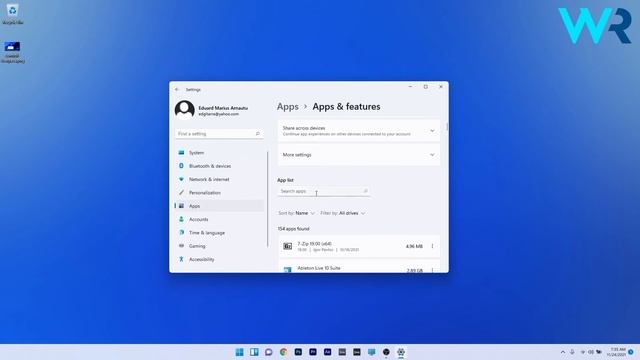Show hidden system tray icons
This screenshot has width=640, height=360.
(x=563, y=352)
